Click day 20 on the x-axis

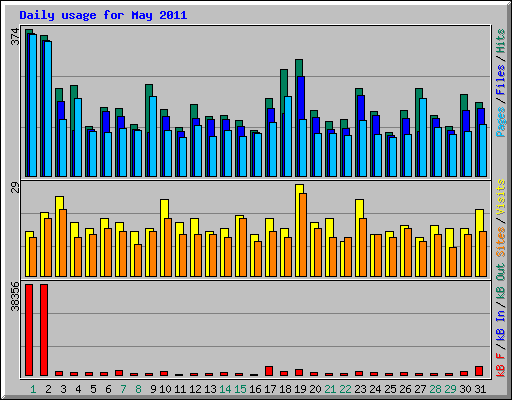point(315,389)
